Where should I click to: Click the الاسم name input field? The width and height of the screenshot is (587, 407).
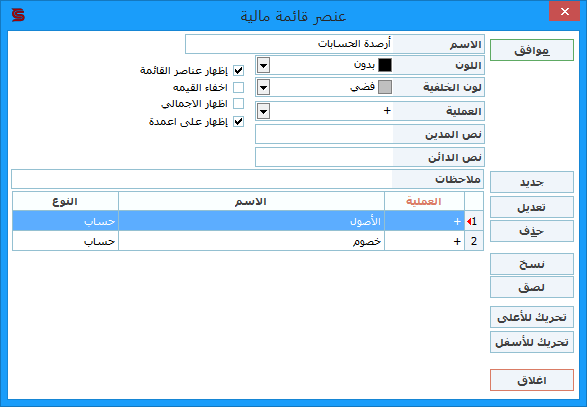(289, 44)
